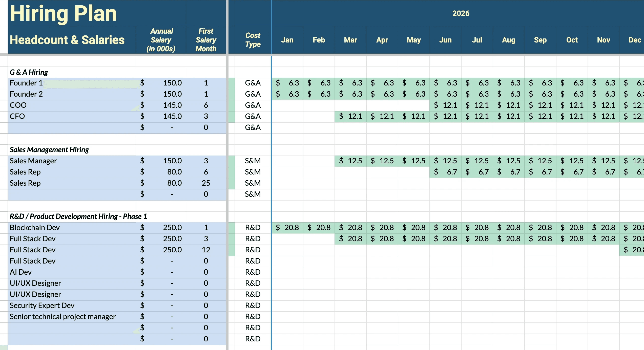Click the Security Expert Dev cell
The width and height of the screenshot is (644, 350).
click(42, 305)
